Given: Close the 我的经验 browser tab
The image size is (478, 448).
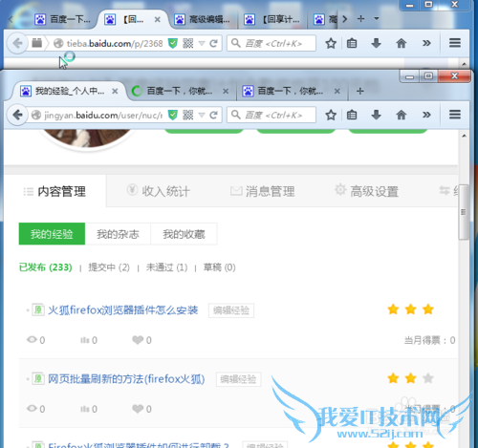Looking at the screenshot, I should (115, 92).
